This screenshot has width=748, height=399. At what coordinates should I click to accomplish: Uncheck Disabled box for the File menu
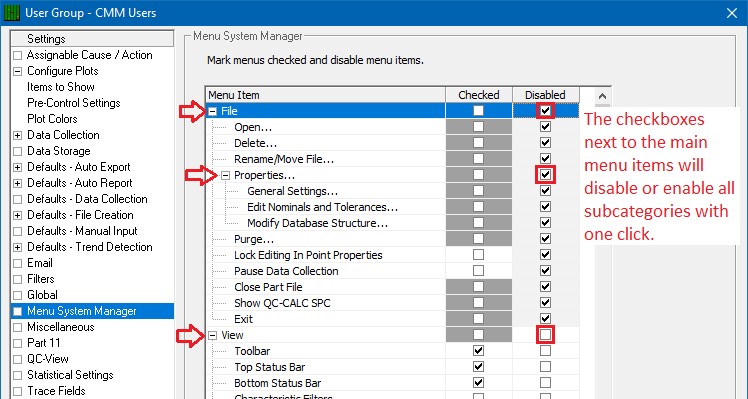pyautogui.click(x=545, y=111)
